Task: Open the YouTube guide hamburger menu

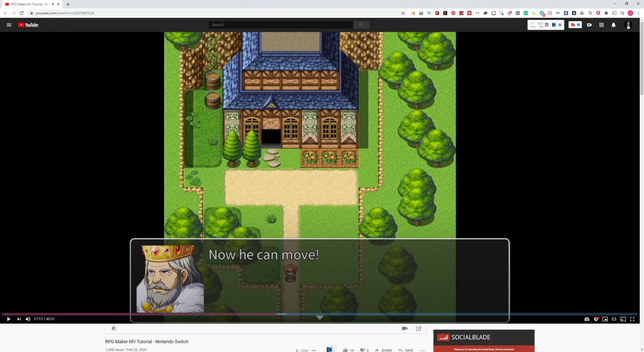Action: [x=9, y=25]
